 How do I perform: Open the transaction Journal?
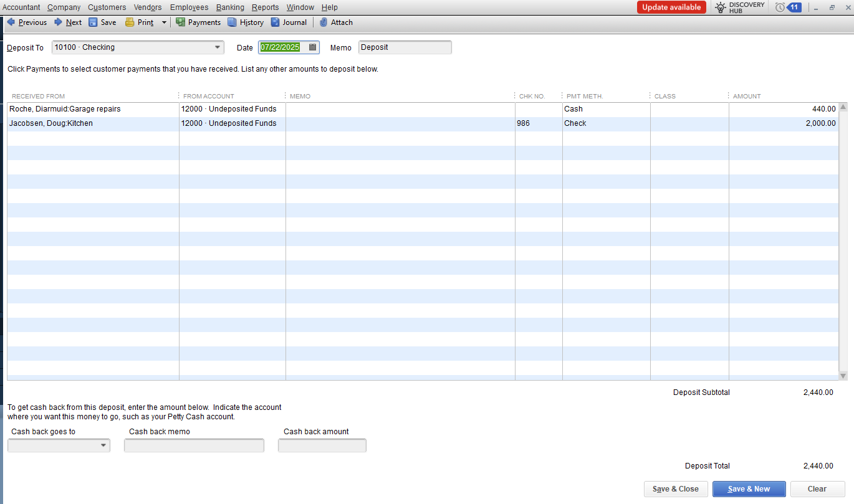coord(289,22)
